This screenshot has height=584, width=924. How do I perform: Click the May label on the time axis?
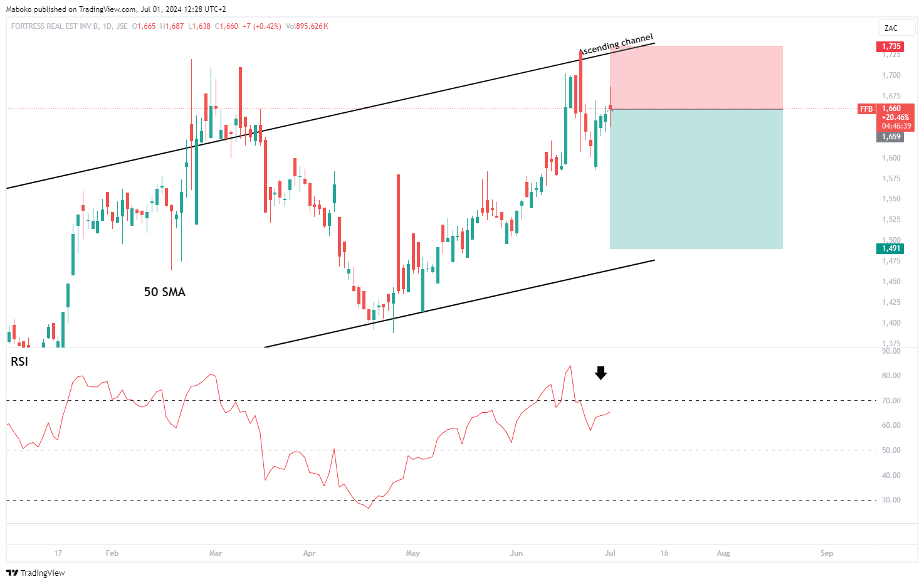pos(412,553)
